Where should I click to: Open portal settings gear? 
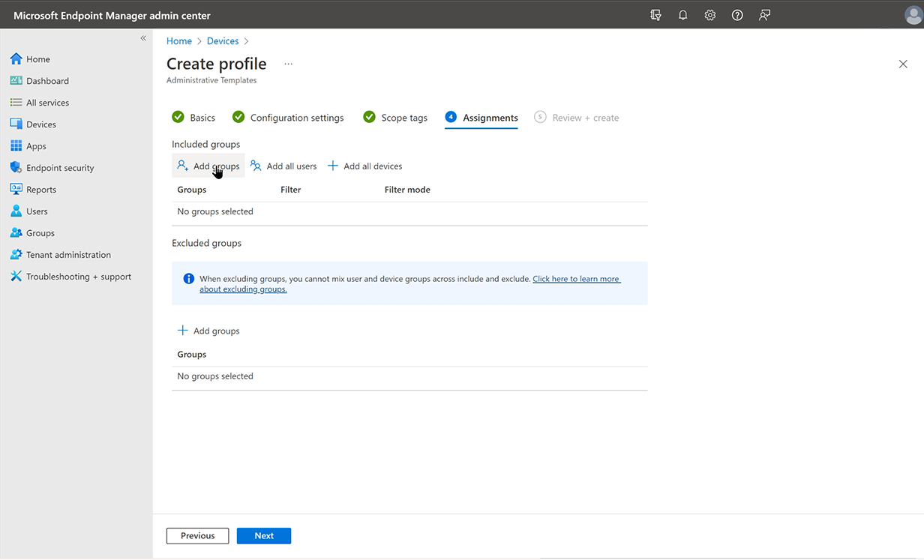pyautogui.click(x=710, y=15)
